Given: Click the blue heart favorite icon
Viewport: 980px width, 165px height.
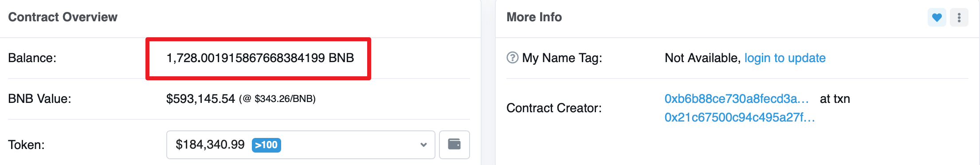Looking at the screenshot, I should pos(937,17).
